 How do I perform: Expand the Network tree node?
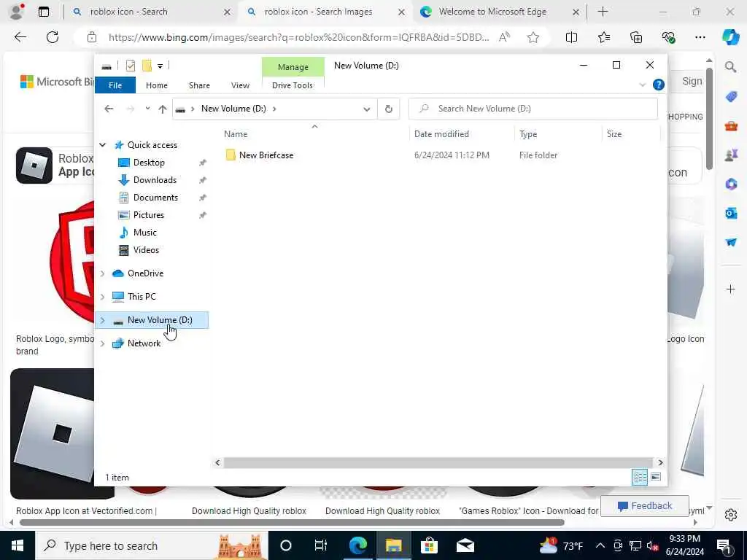pyautogui.click(x=102, y=343)
